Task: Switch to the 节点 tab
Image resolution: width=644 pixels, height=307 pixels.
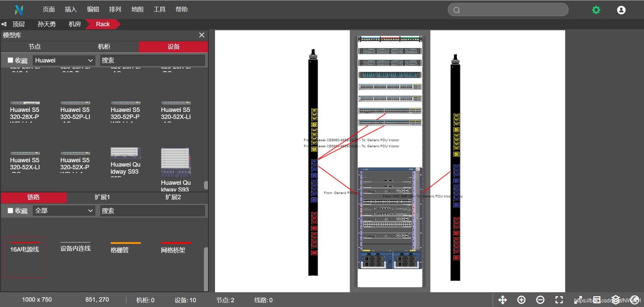Action: pos(35,47)
